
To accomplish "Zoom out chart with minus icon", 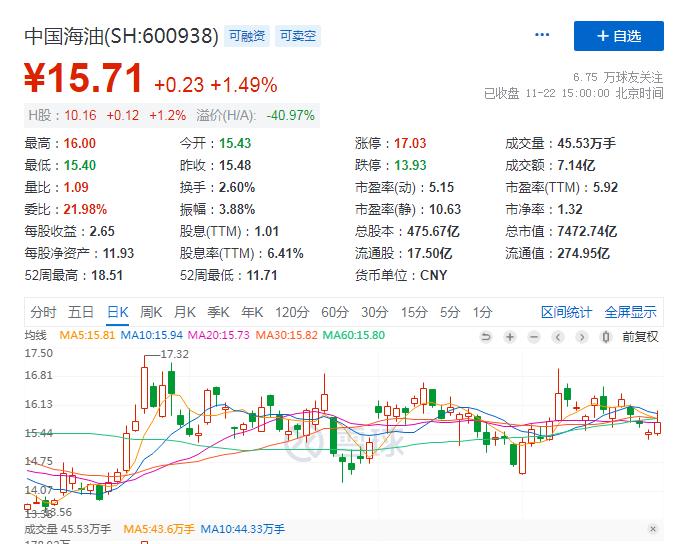I will click(x=534, y=337).
